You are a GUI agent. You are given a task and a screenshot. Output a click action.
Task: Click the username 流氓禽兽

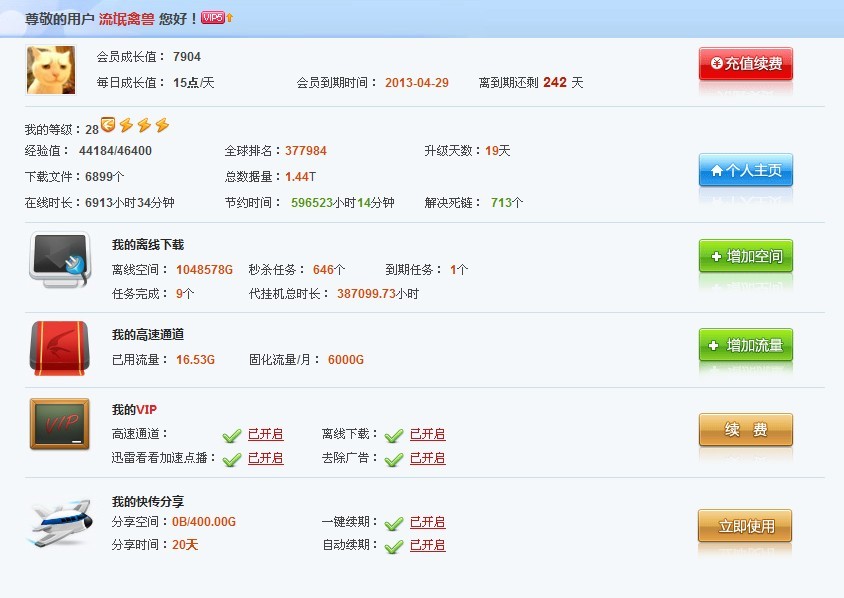point(126,19)
